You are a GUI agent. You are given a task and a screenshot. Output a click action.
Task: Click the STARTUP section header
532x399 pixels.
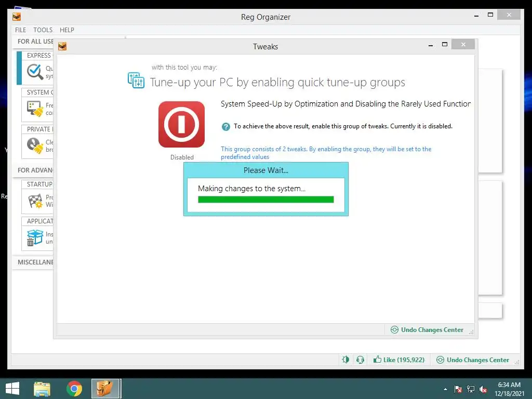click(39, 184)
